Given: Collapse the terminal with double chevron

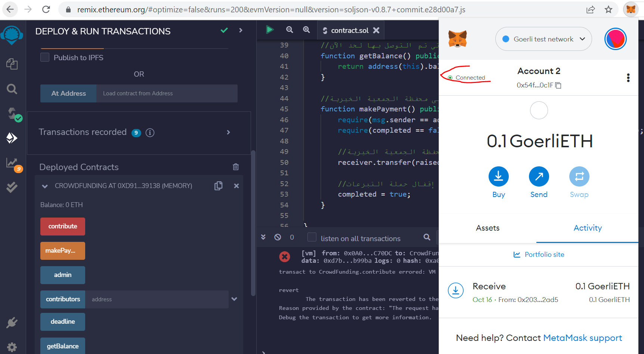Looking at the screenshot, I should coord(263,237).
